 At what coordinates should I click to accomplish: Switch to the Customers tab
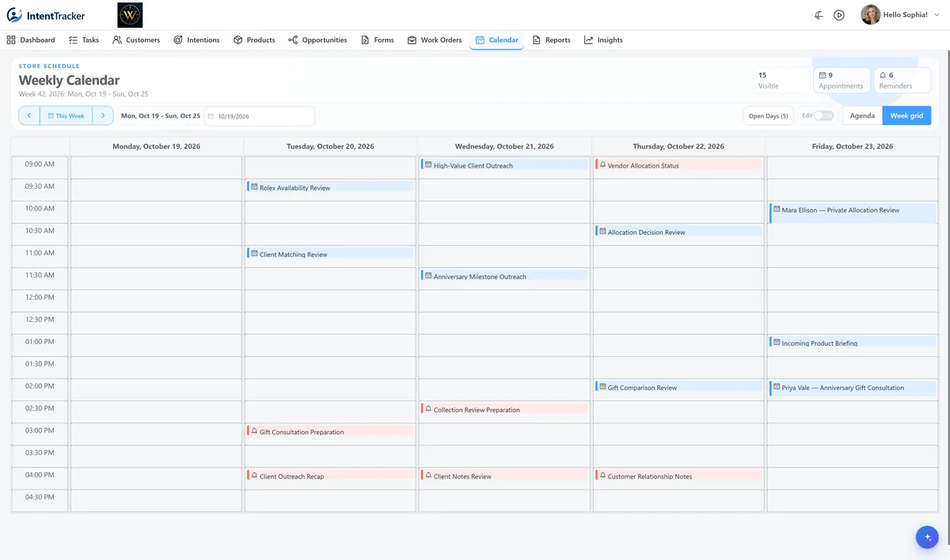[136, 40]
